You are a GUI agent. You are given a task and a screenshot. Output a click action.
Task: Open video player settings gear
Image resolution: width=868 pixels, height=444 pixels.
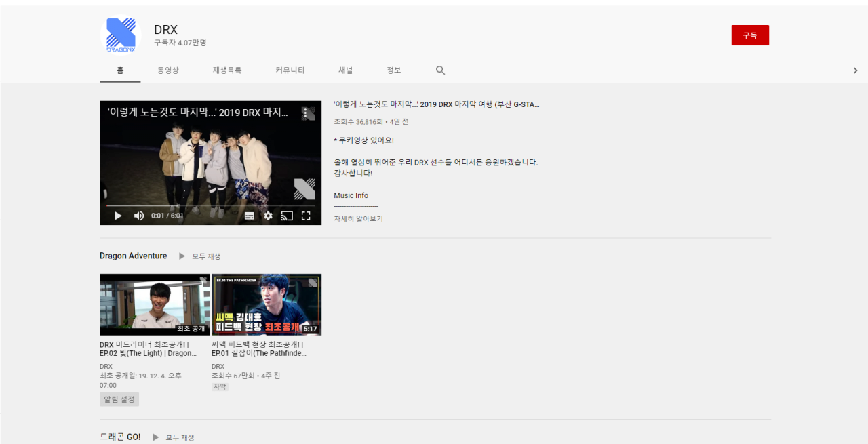(268, 216)
